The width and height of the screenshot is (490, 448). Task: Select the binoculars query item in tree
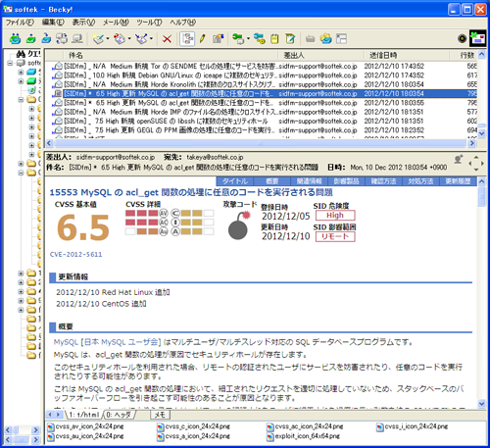tap(28, 53)
